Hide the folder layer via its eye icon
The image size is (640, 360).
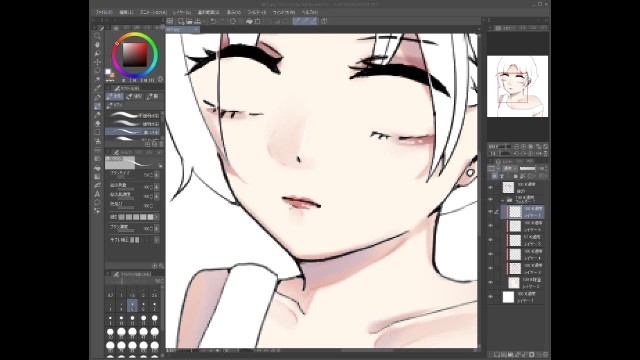(491, 200)
